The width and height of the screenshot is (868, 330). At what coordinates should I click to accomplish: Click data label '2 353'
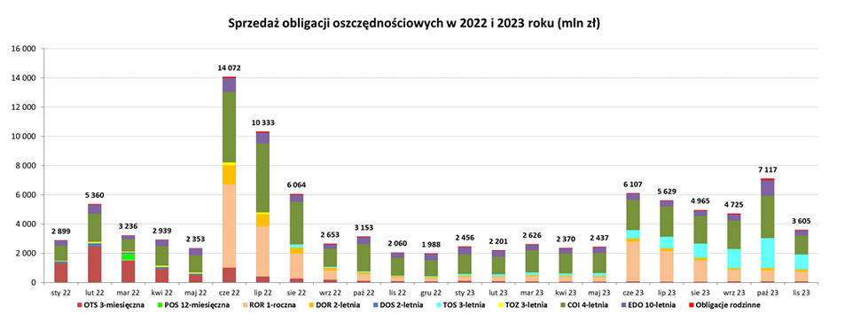click(195, 240)
